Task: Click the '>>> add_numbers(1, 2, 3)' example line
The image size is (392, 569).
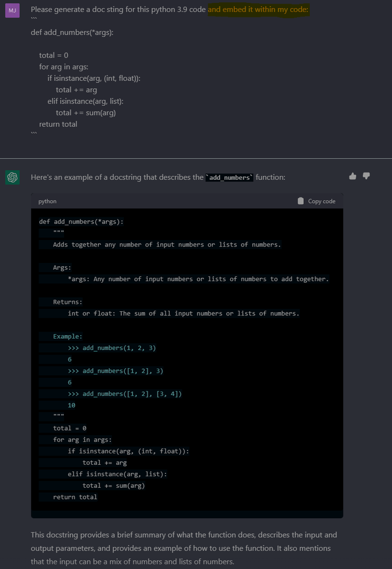Action: 112,348
